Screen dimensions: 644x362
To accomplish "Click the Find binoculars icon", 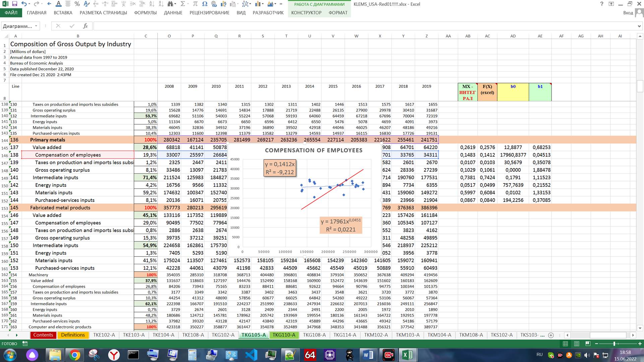I will tap(171, 4).
